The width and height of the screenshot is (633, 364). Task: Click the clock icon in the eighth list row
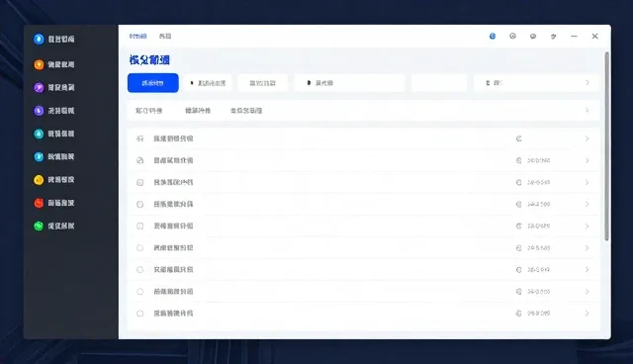[519, 292]
